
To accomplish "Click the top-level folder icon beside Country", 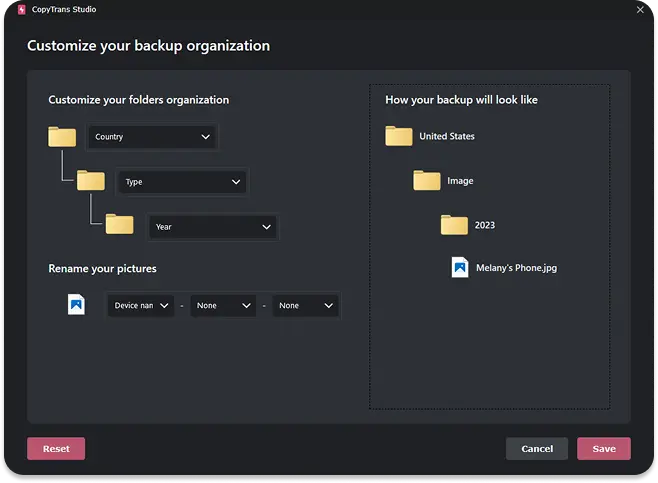I will click(x=62, y=136).
